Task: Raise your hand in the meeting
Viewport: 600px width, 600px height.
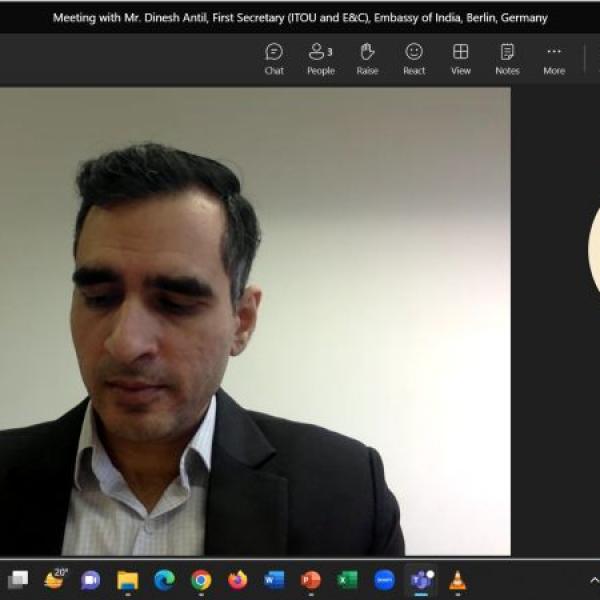Action: point(367,59)
